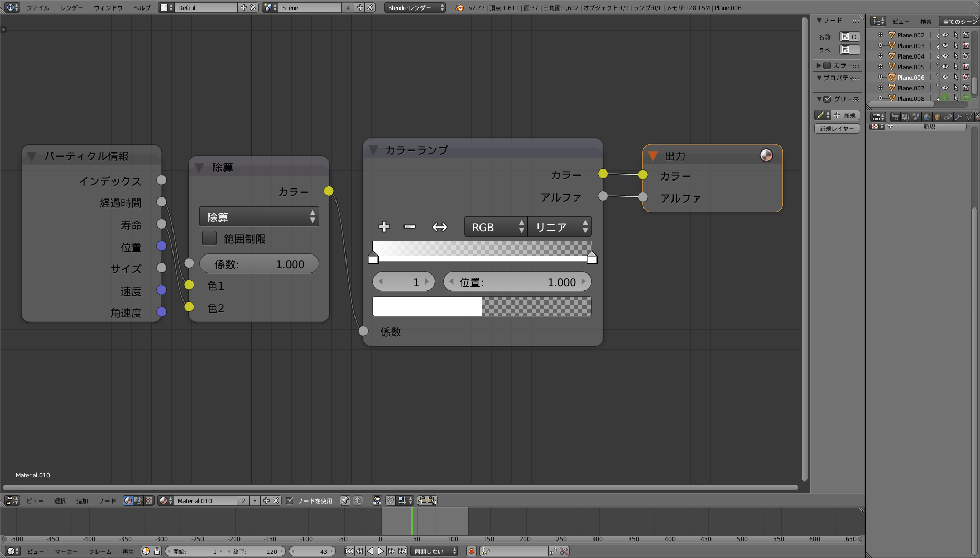The image size is (980, 558).
Task: Open the レンダー menu
Action: click(x=72, y=7)
